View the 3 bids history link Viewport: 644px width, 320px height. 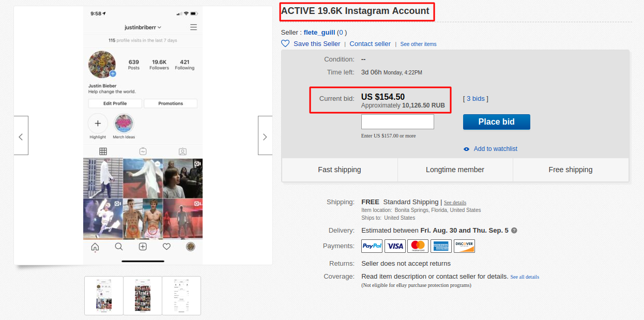click(476, 98)
